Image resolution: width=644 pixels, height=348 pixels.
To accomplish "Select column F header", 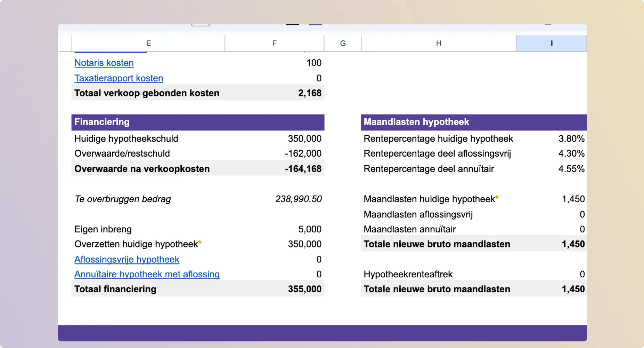I will pyautogui.click(x=275, y=43).
